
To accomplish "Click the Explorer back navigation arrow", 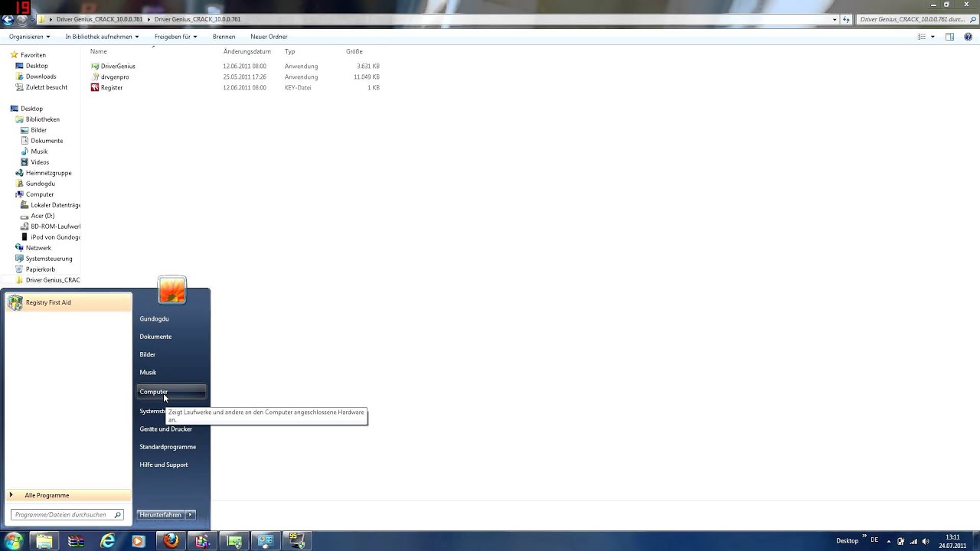I will click(x=8, y=20).
